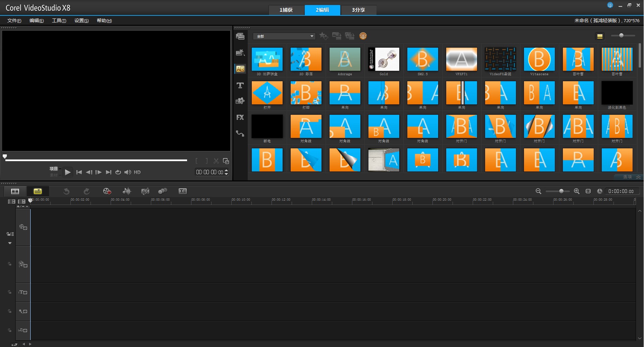The image size is (644, 347).
Task: Open the 设置 menu
Action: tap(81, 20)
